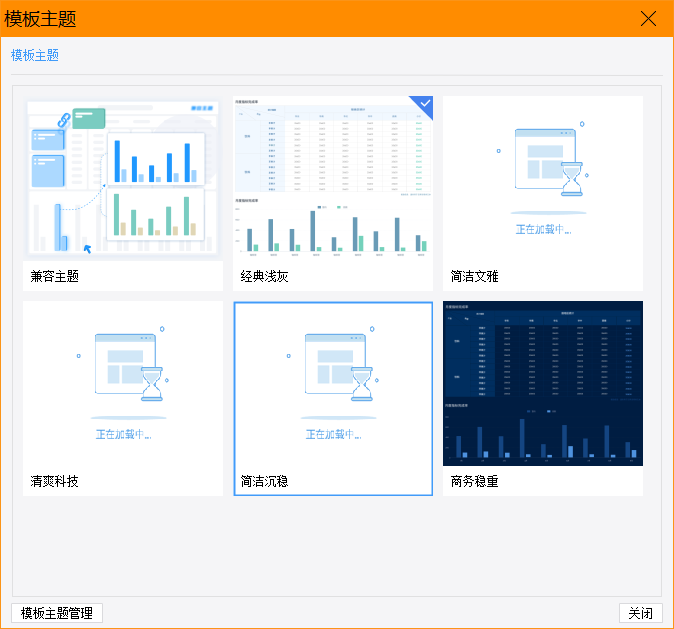Pick the 清爽科技 theme card
The image size is (674, 629).
tap(123, 398)
